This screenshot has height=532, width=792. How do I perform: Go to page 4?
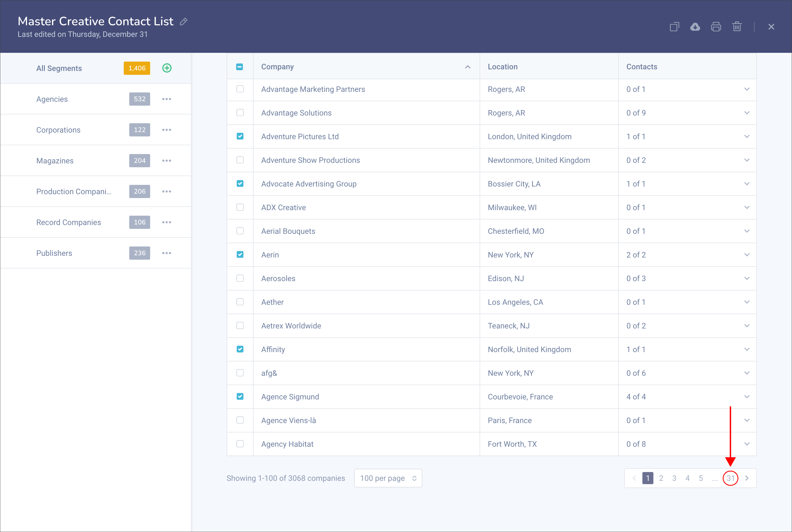pyautogui.click(x=687, y=478)
